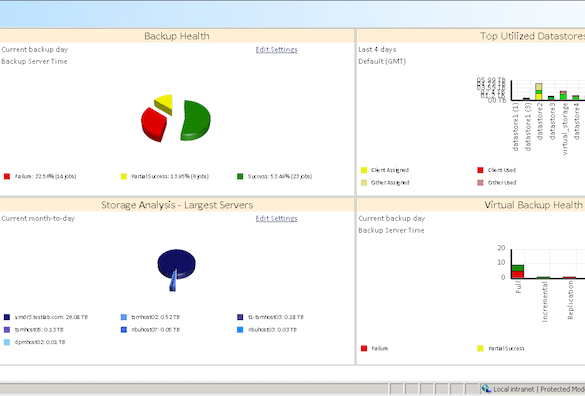Screen dimensions: 585x396
Task: Click the yellow Partial Success legend swatch in Backup Health
Action: coord(124,176)
